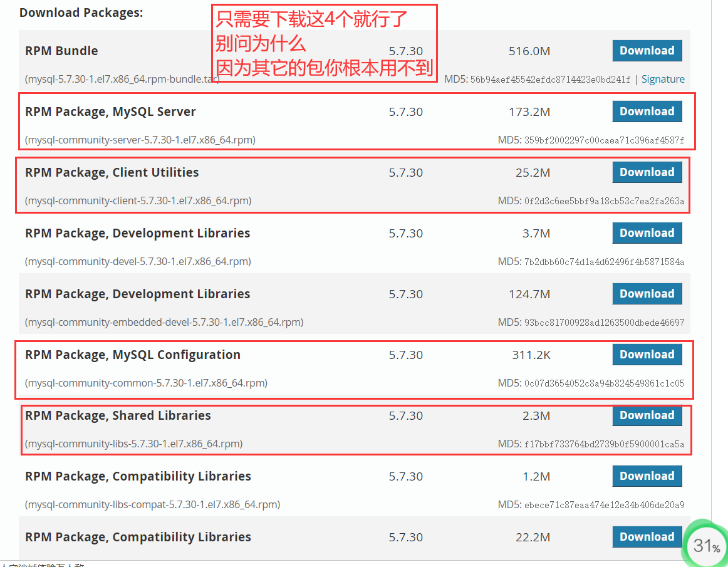Select filename mysql-community-libs-compat-5.7.30-1.el7.x86_64.rpm
Viewport: 728px width, 567px height.
153,505
